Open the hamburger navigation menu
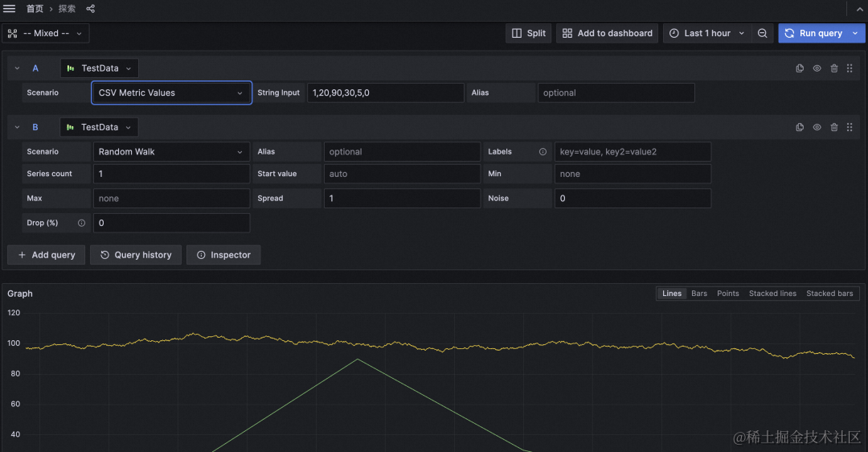Viewport: 868px width, 452px height. 10,9
